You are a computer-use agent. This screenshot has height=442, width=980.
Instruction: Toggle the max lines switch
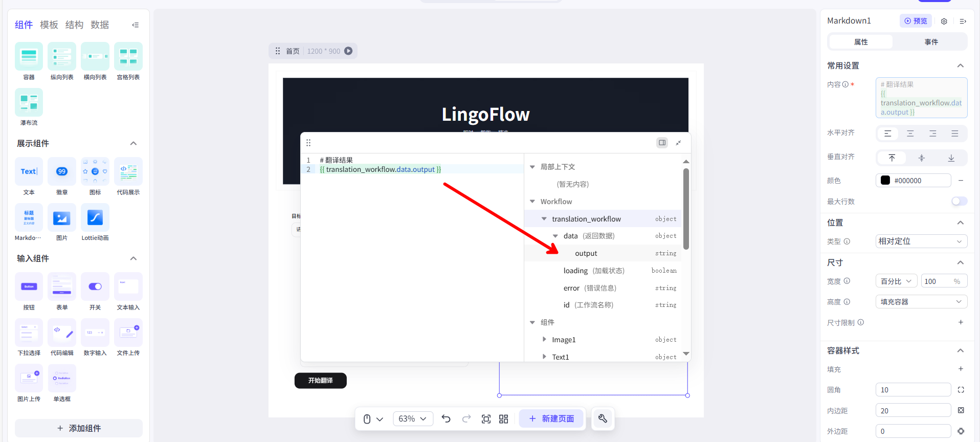(959, 202)
